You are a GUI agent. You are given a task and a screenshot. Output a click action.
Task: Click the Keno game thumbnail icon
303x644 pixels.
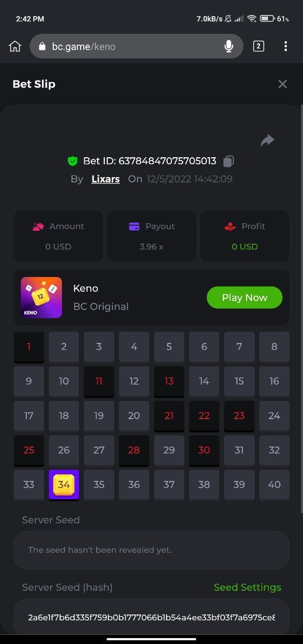click(41, 297)
